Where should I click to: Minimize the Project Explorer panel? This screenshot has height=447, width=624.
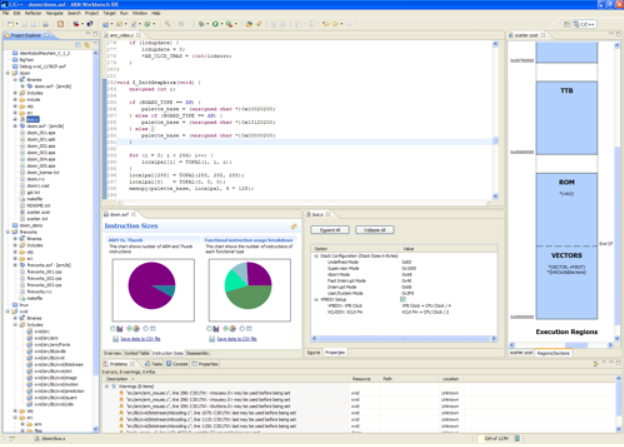88,34
